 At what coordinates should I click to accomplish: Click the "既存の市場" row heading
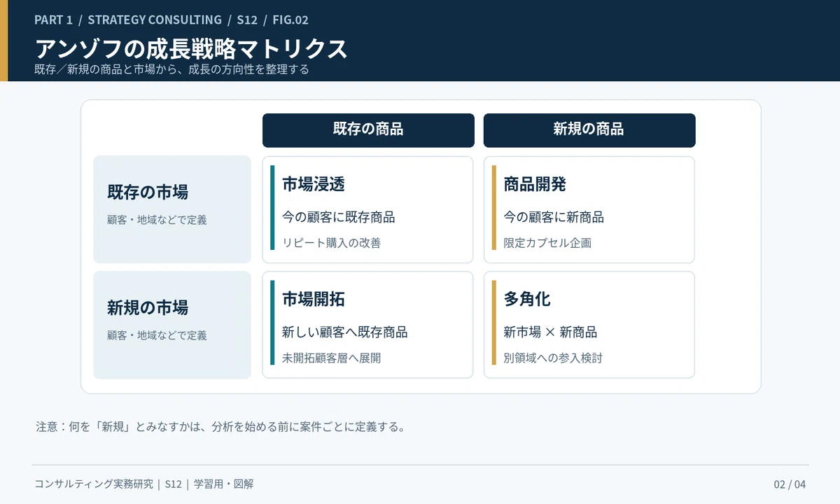click(x=148, y=192)
